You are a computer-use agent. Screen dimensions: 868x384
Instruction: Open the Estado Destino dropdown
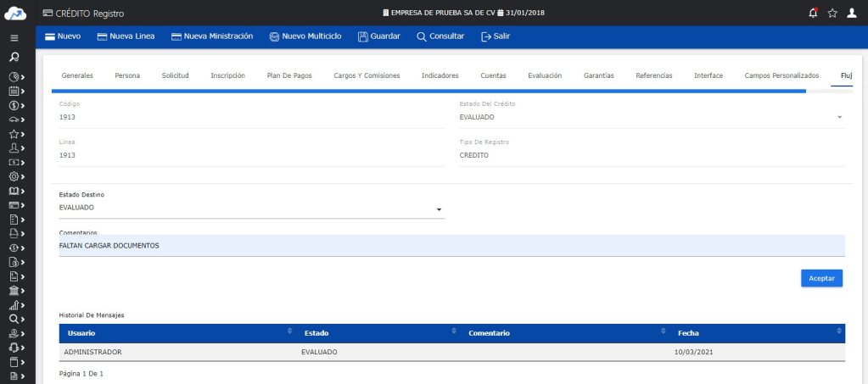point(439,209)
